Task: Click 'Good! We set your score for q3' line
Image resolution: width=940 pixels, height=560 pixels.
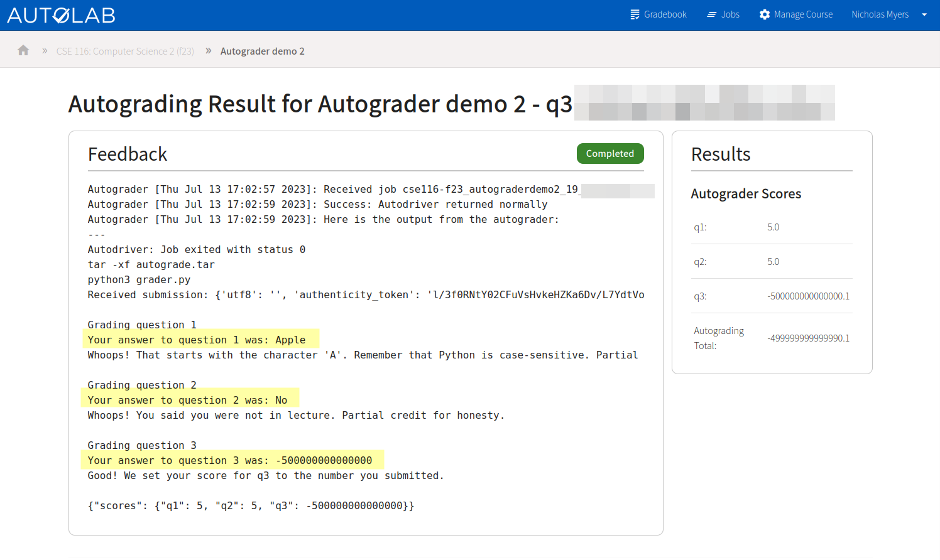Action: click(x=266, y=475)
